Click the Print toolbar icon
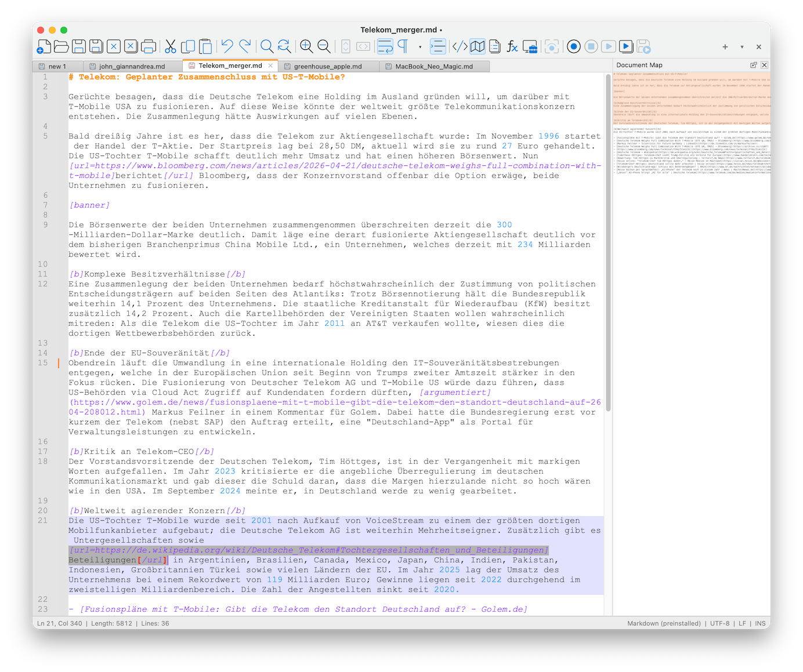This screenshot has width=803, height=672. pos(149,47)
